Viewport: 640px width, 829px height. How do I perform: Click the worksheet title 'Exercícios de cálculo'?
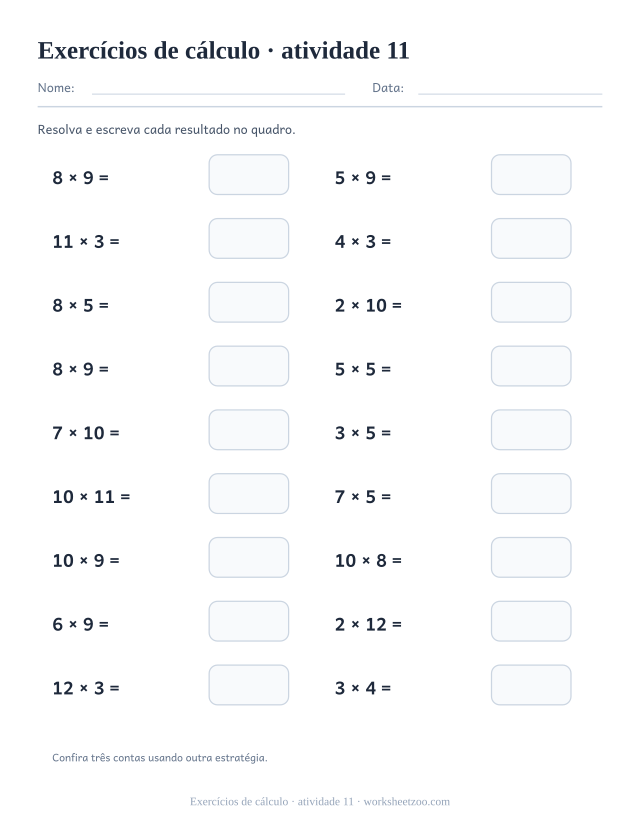tap(149, 51)
